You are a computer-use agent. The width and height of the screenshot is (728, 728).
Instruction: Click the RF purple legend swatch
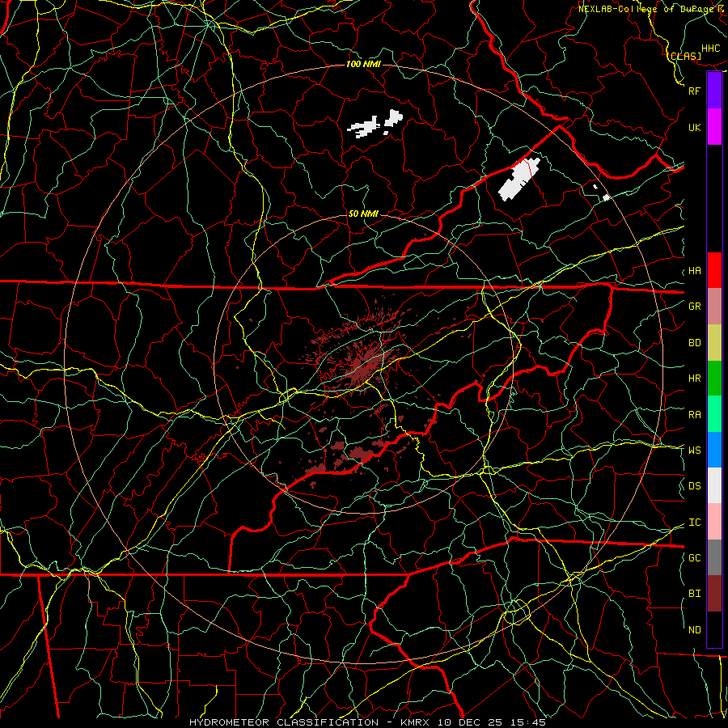(x=714, y=91)
